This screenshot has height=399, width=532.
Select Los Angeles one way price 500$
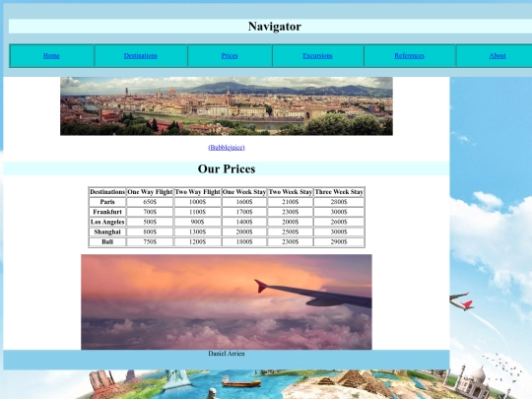tap(150, 222)
